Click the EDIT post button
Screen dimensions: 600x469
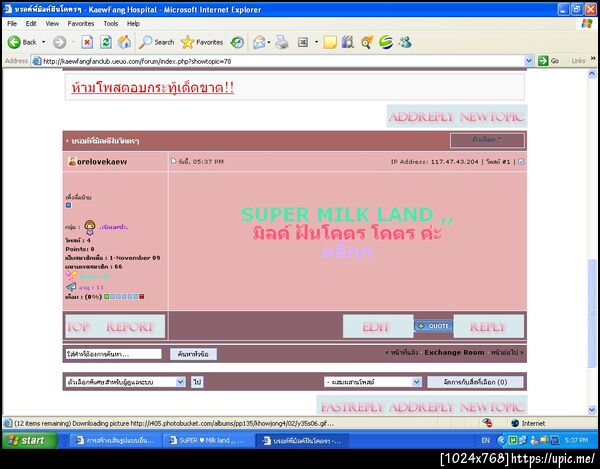pos(377,327)
